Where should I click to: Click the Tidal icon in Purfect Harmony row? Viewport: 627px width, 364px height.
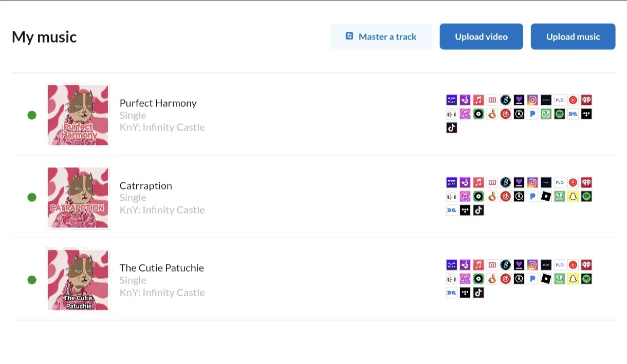[x=586, y=114]
